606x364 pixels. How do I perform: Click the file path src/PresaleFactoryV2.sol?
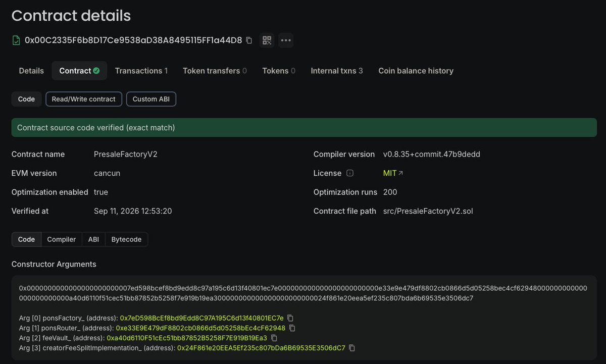click(428, 211)
